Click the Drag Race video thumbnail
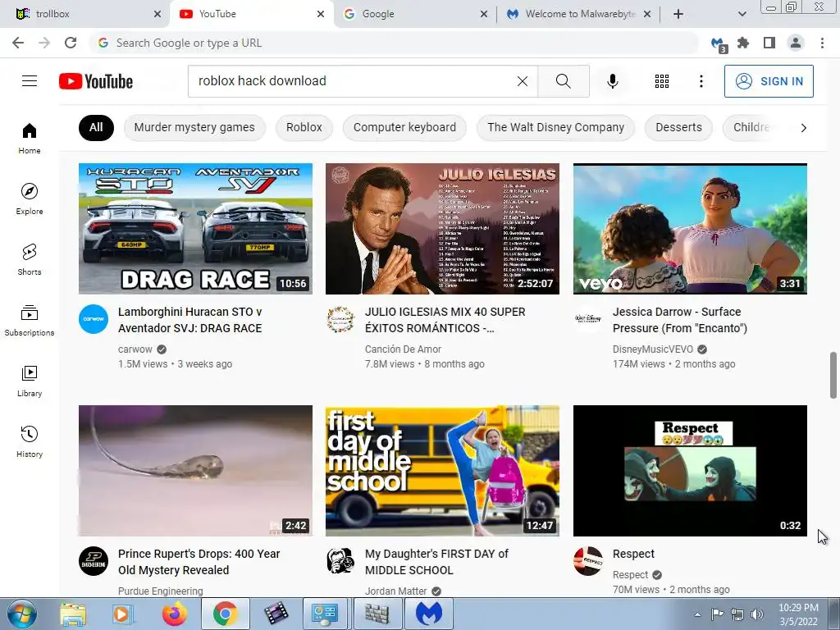The image size is (840, 630). pyautogui.click(x=195, y=229)
